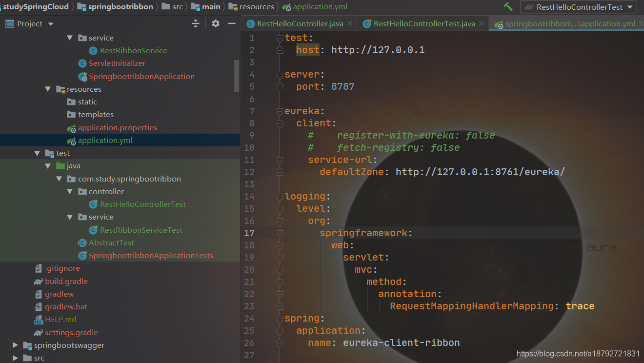644x363 pixels.
Task: Click the gradlew.bat file icon
Action: (39, 307)
